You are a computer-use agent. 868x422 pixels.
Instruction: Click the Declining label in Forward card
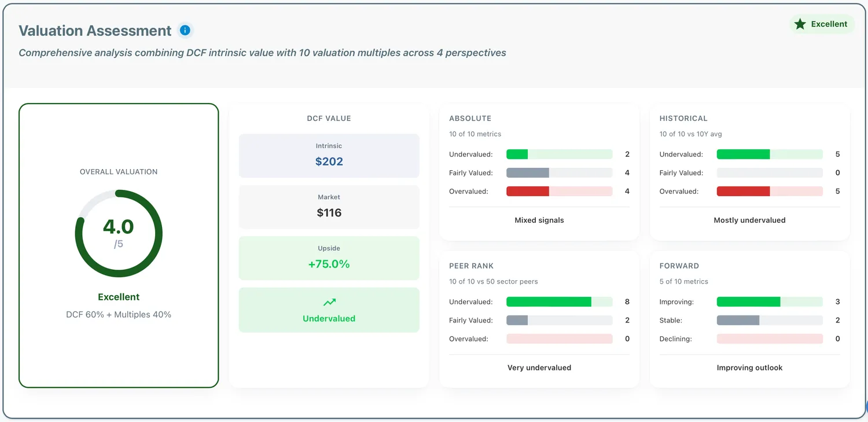(x=675, y=339)
